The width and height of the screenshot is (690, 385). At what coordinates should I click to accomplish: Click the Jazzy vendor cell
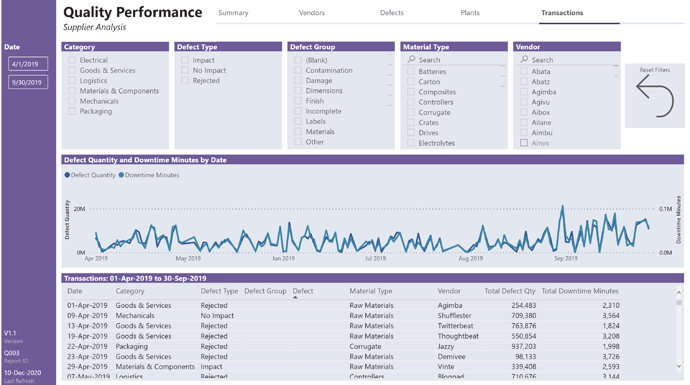pyautogui.click(x=446, y=347)
